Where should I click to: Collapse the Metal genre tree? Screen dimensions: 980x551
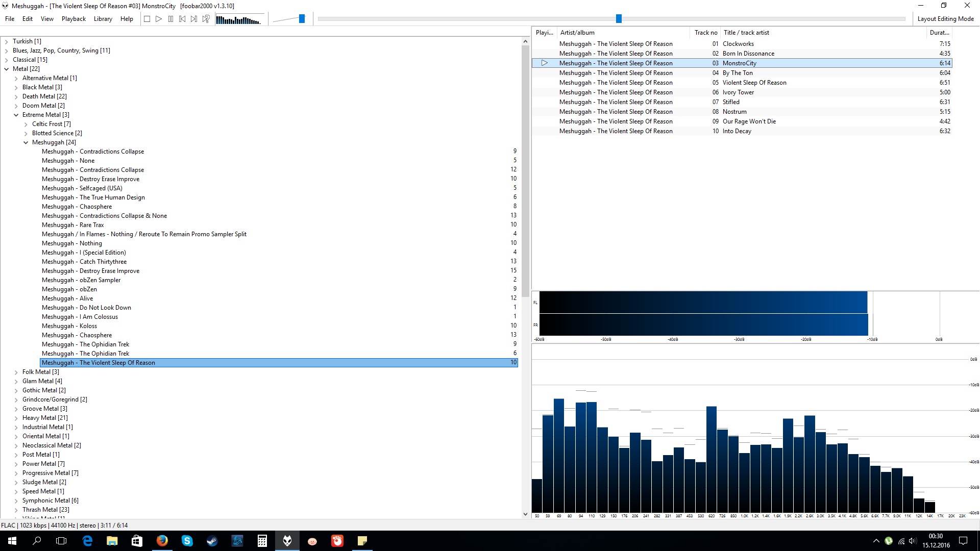click(7, 69)
